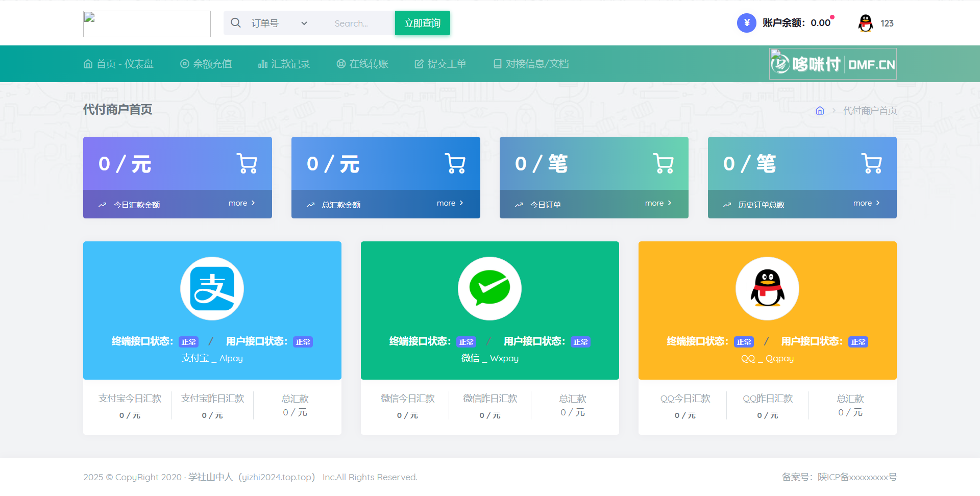The width and height of the screenshot is (980, 496).
Task: Open the 在线转账 navigation menu
Action: click(369, 63)
